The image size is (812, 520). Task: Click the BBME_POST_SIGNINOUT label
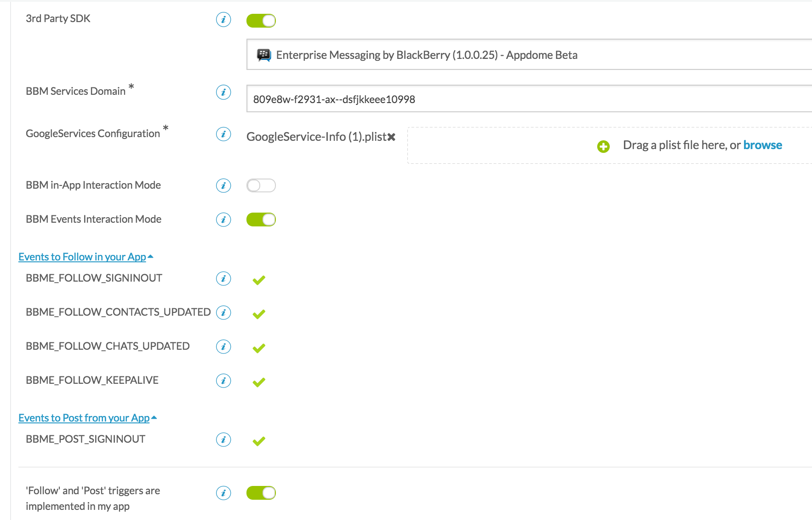(x=86, y=439)
